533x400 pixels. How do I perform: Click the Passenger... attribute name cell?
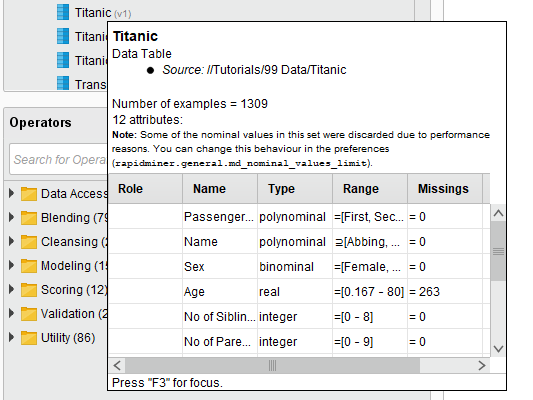tap(220, 217)
